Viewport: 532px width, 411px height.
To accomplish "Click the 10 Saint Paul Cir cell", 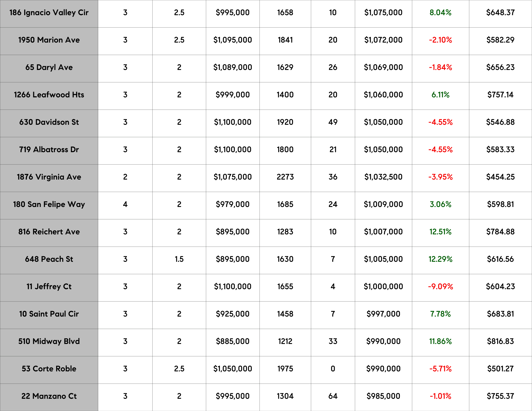I will click(x=49, y=314).
